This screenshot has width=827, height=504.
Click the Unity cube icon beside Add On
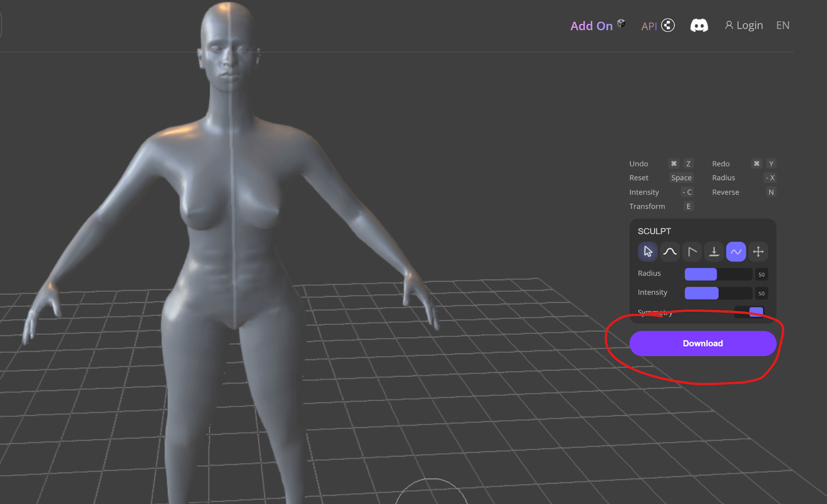[x=621, y=23]
